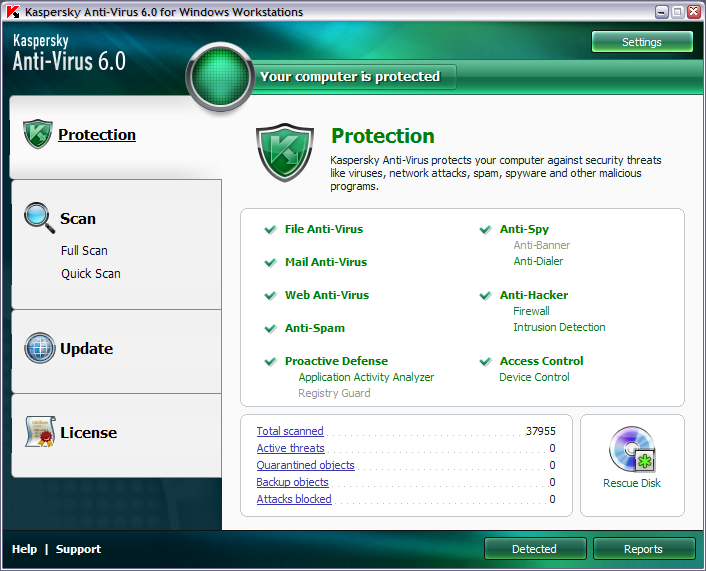Click the disabled Registry Guard item
The width and height of the screenshot is (706, 571).
(334, 393)
